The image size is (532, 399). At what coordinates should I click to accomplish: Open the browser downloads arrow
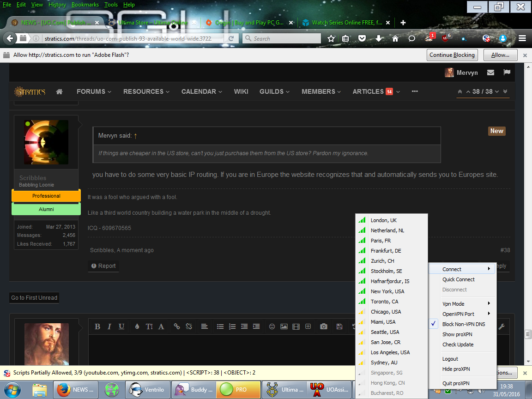tap(379, 39)
